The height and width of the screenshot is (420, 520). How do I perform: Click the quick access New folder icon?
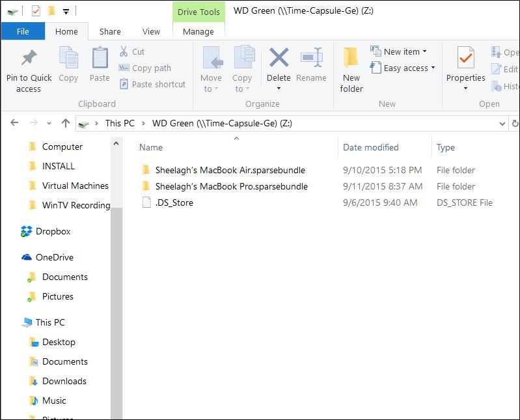pos(51,11)
